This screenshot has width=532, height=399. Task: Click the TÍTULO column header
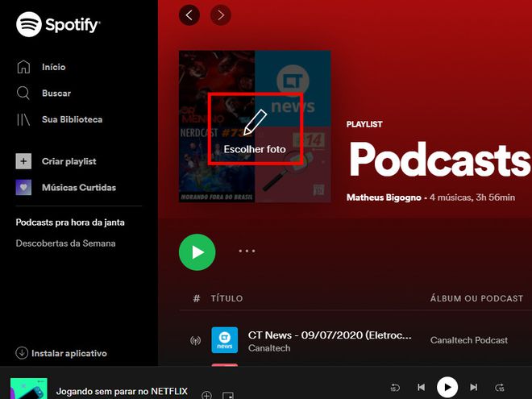click(x=227, y=298)
